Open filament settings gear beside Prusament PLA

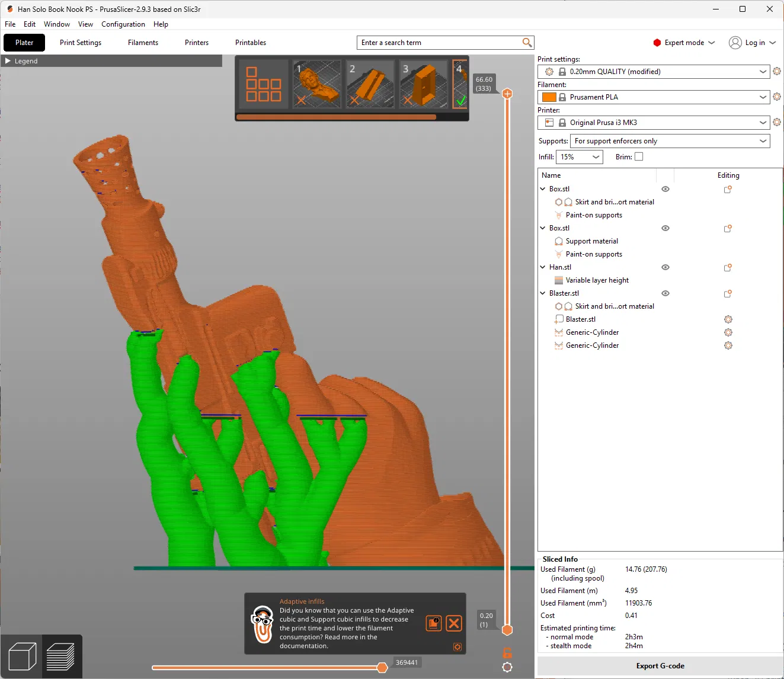click(777, 97)
